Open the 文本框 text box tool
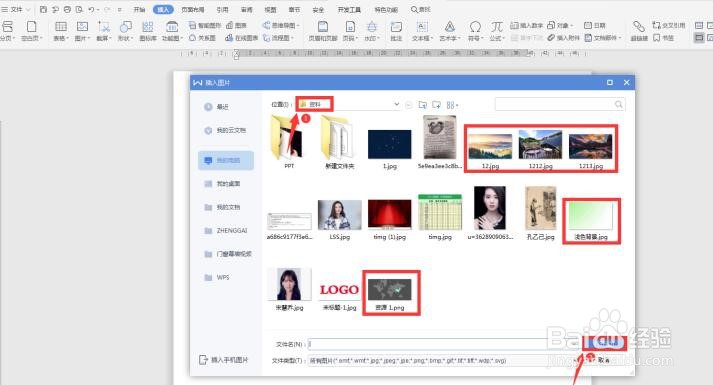Image resolution: width=713 pixels, height=385 pixels. (x=422, y=31)
